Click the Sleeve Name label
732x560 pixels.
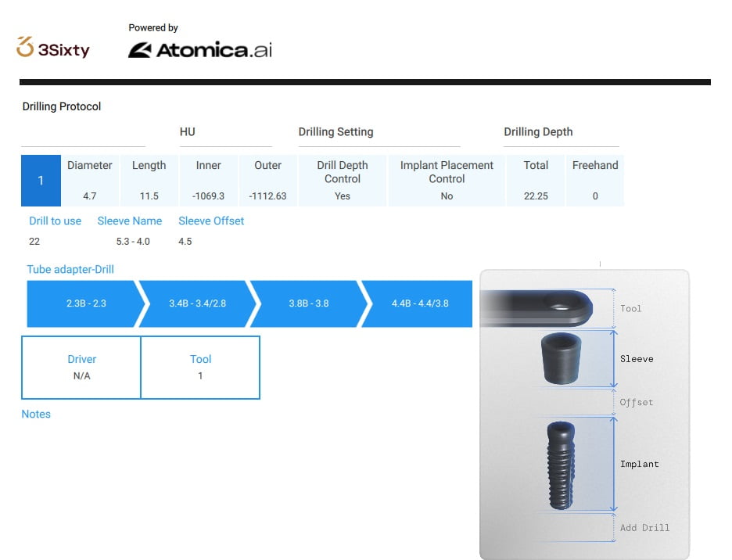click(130, 221)
